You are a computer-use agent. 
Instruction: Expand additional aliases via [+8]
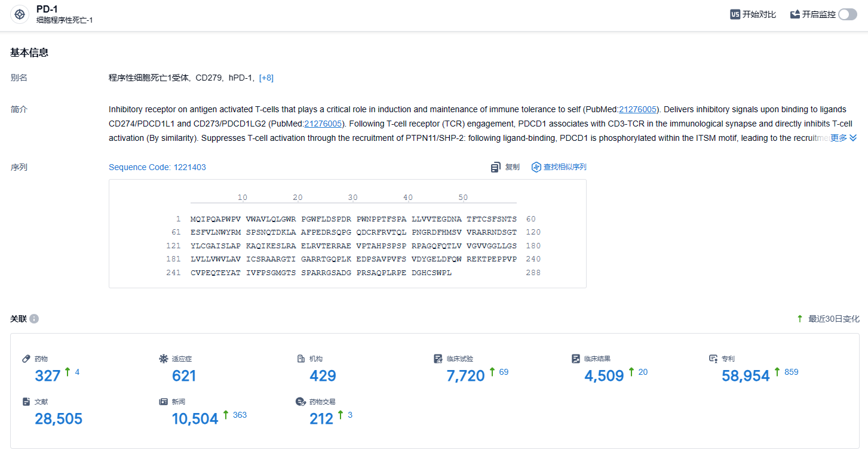click(x=266, y=78)
